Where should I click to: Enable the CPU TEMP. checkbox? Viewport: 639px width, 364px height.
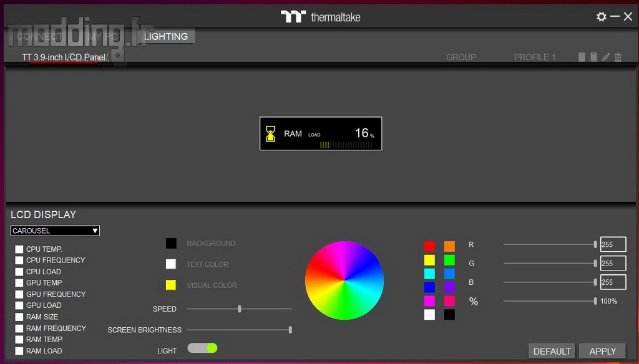(x=19, y=249)
